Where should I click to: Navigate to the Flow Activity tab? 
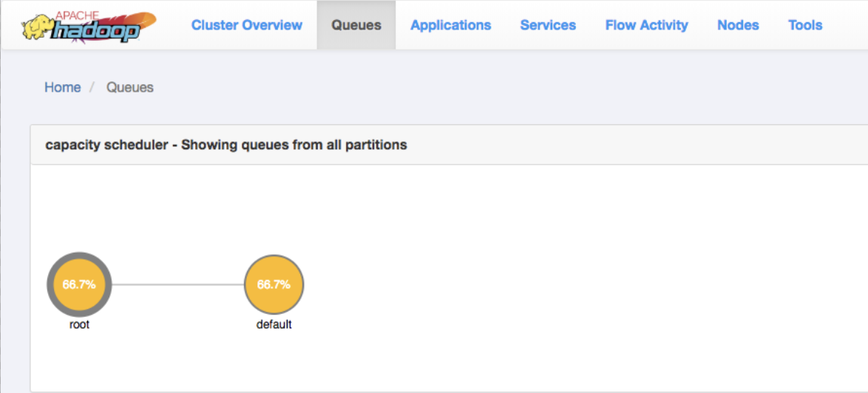click(x=646, y=25)
